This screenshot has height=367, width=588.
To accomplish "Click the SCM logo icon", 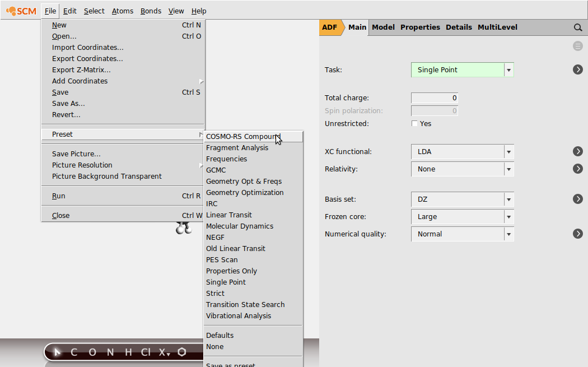I will coord(21,11).
